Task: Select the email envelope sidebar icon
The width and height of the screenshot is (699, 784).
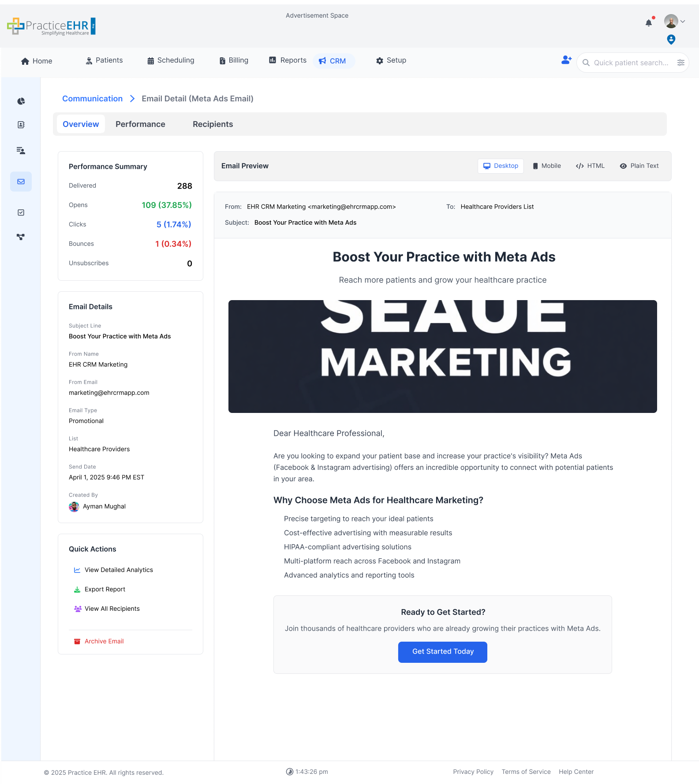Action: pyautogui.click(x=21, y=182)
